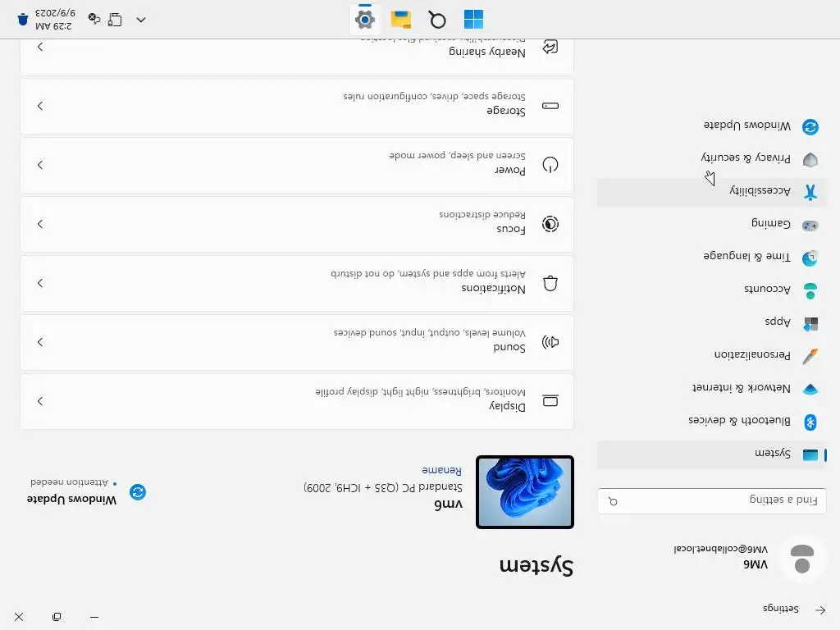Image resolution: width=840 pixels, height=630 pixels.
Task: Click the VM6@collabnet.local account text
Action: pos(720,549)
